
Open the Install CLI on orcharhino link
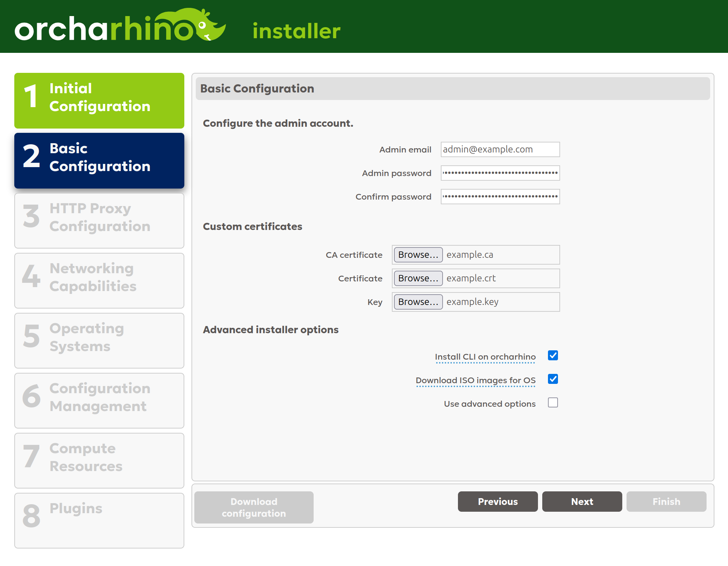[x=485, y=356]
